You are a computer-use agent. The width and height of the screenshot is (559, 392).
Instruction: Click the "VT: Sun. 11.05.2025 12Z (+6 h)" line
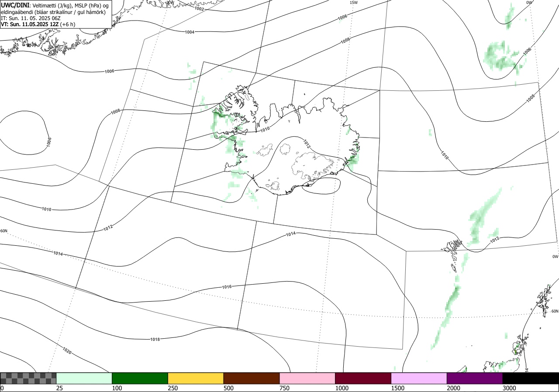[x=38, y=24]
